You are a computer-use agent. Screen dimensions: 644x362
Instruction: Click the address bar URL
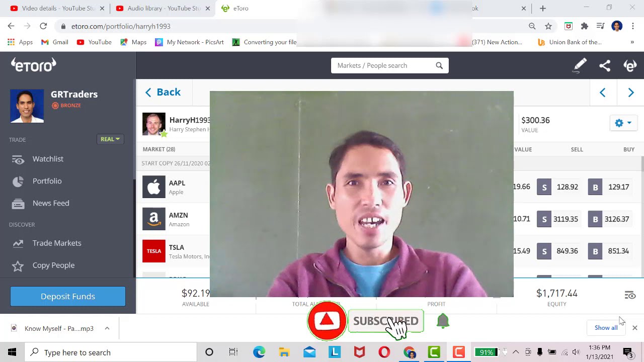point(121,26)
